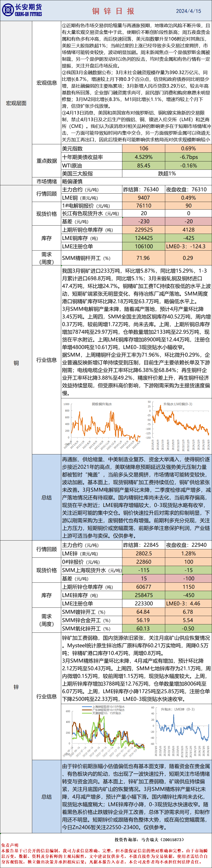Select the SMM锌合金开工 label

pos(86,620)
